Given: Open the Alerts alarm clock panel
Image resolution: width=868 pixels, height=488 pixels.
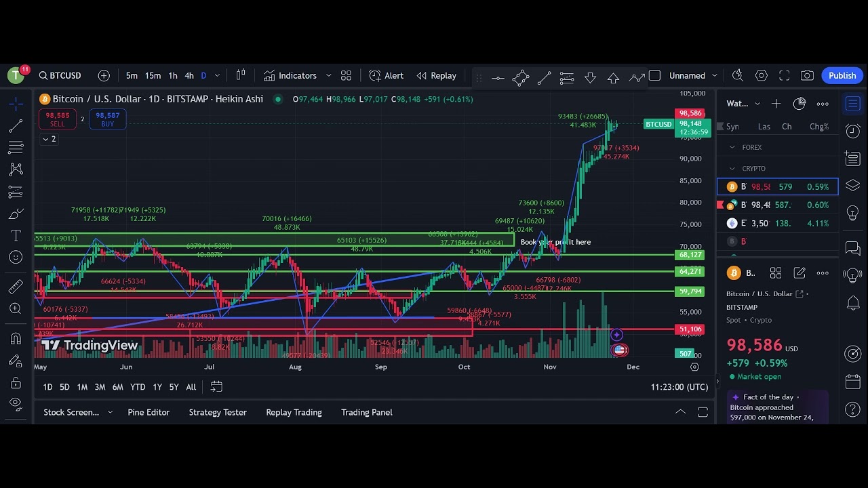Looking at the screenshot, I should (x=853, y=131).
